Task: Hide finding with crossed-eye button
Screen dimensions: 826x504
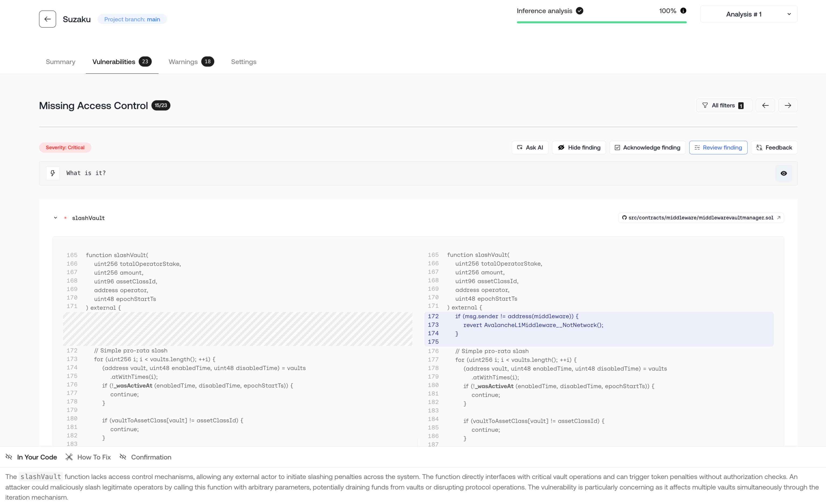Action: 579,148
